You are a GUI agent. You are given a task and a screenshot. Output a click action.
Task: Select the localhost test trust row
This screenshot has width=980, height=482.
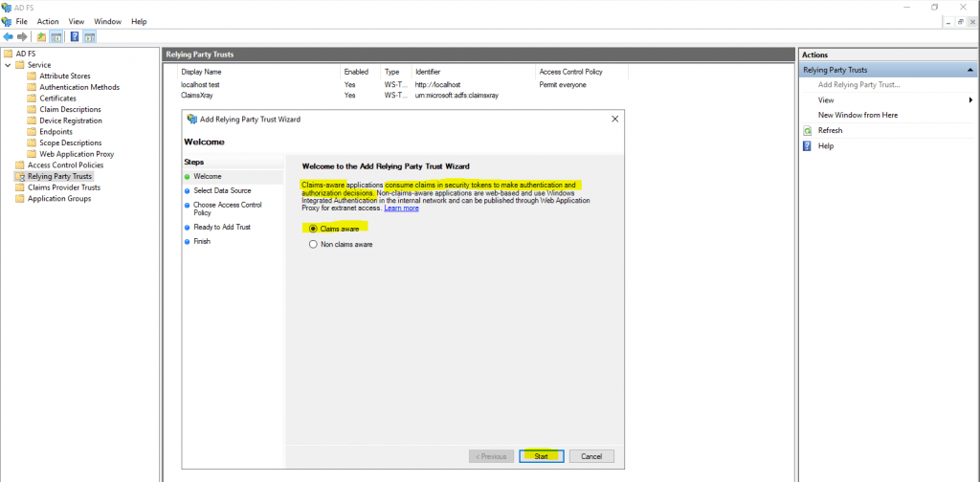(200, 84)
